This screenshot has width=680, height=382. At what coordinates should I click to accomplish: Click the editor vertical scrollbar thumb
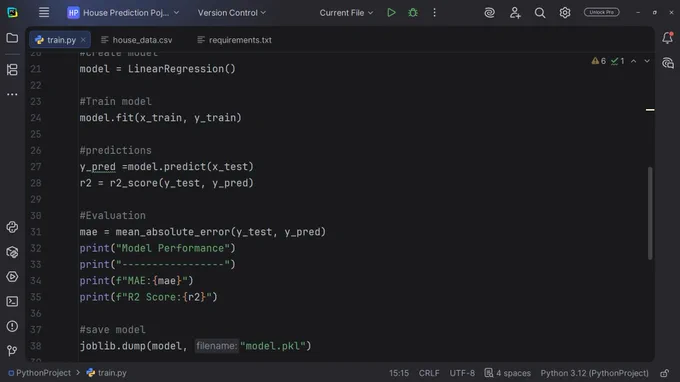click(x=650, y=213)
